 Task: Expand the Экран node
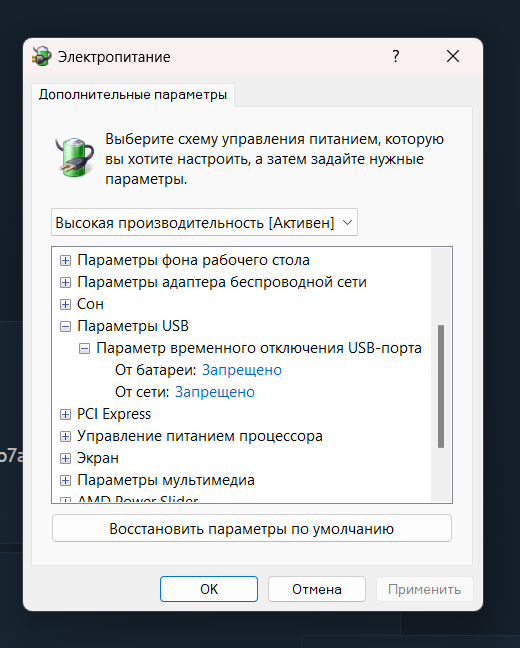pyautogui.click(x=65, y=458)
